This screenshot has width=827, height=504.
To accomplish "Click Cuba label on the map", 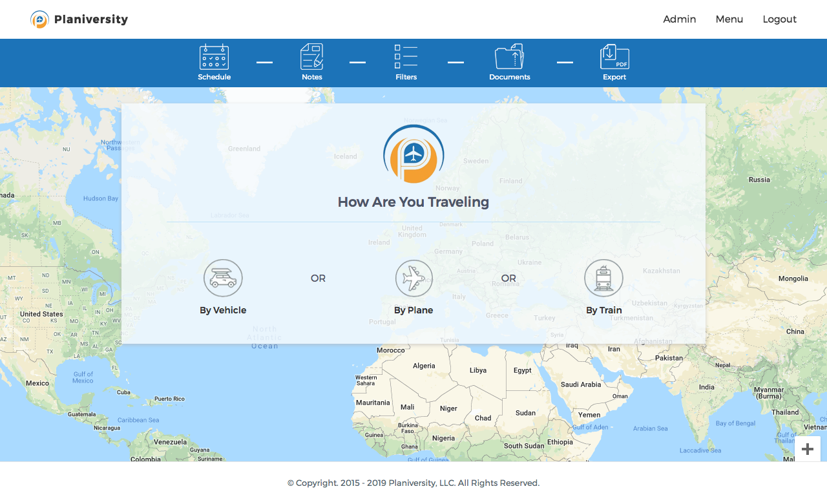I will tap(123, 392).
